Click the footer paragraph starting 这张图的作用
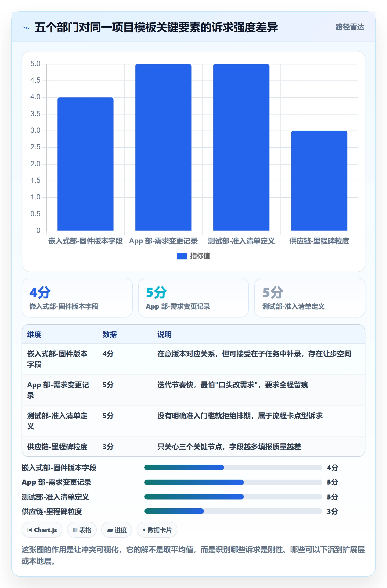This screenshot has width=387, height=588. pos(193,555)
